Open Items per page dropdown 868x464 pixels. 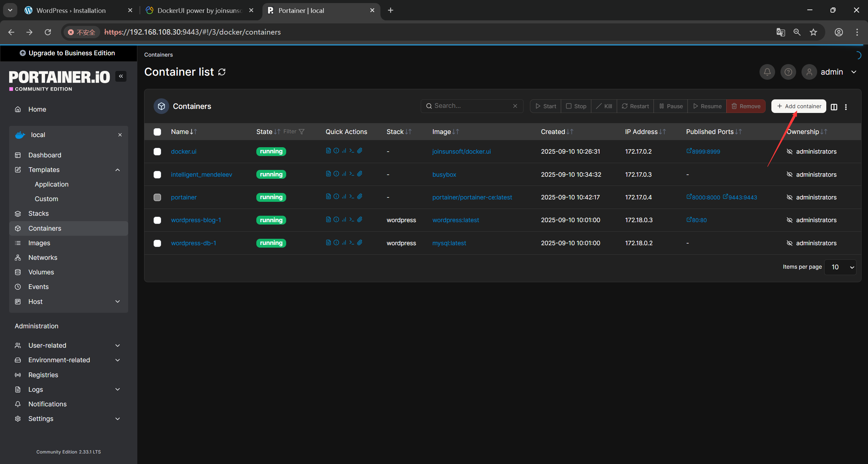(840, 267)
